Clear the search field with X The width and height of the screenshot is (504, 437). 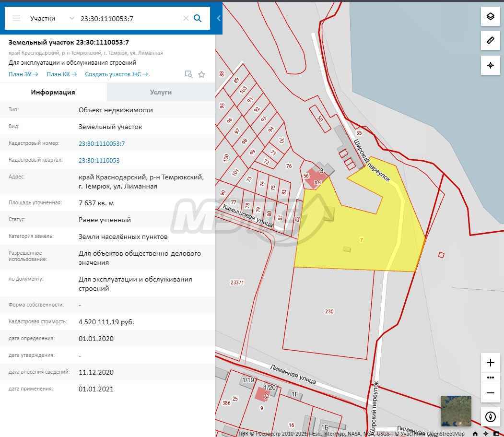point(186,18)
